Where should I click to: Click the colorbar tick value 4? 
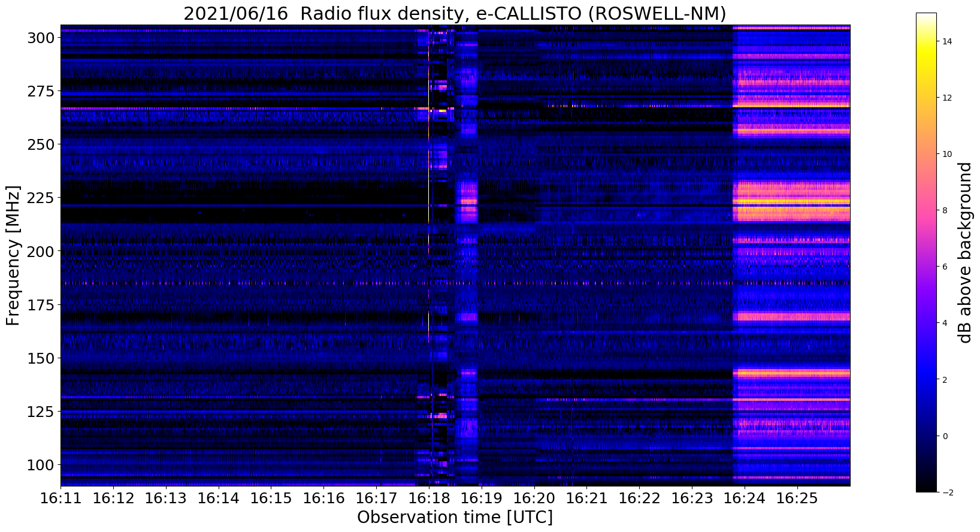(x=945, y=323)
